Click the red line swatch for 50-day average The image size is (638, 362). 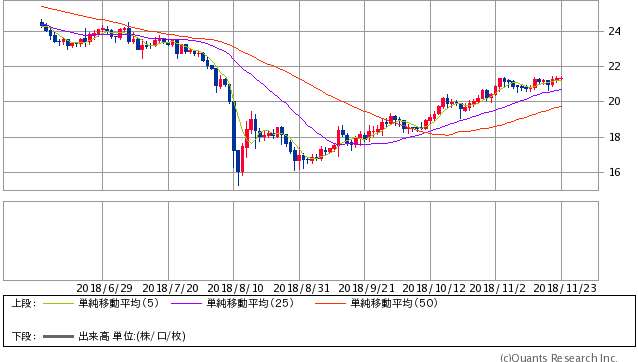point(330,303)
